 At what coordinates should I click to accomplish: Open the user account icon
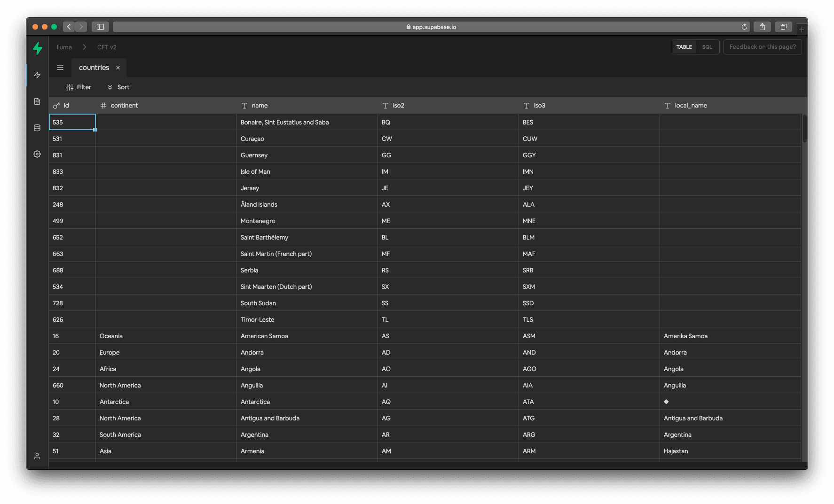pos(37,456)
